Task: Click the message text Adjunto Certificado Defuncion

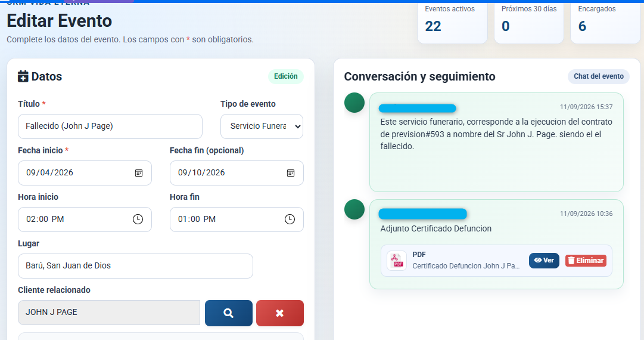Action: [435, 228]
